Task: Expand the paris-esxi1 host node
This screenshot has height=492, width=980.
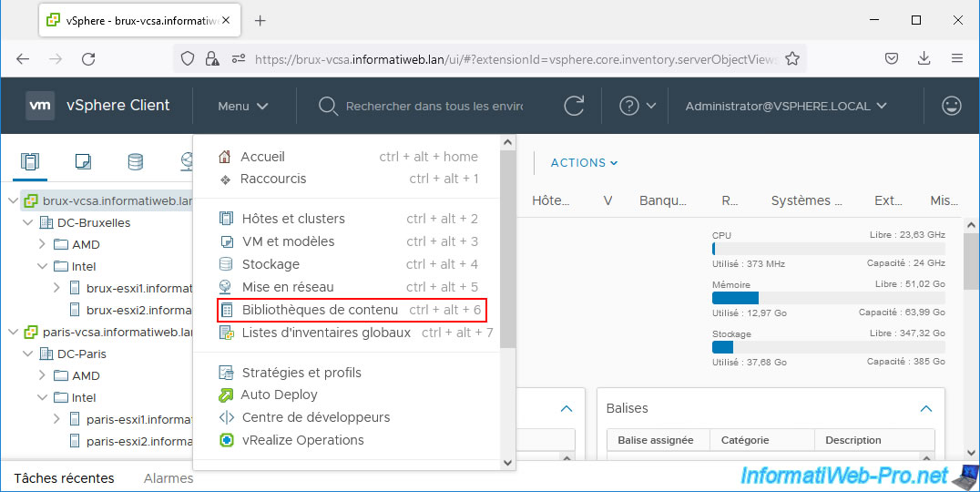Action: 56,419
